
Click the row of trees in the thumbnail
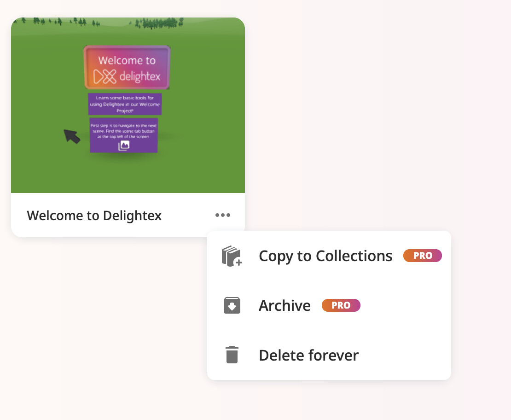point(98,23)
